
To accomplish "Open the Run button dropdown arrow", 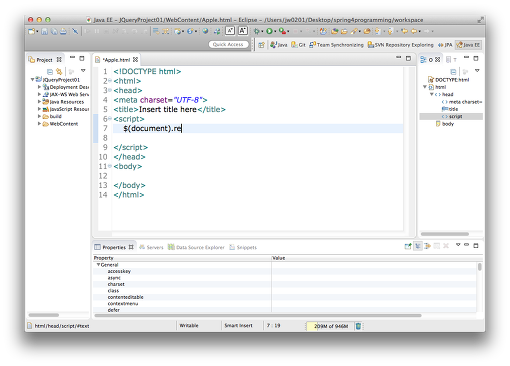I will (x=275, y=32).
